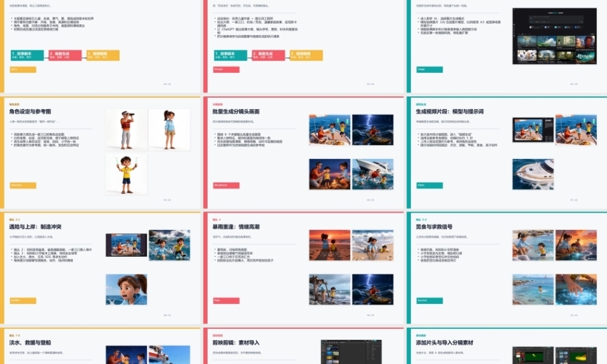Click the white yacht aerial image
The height and width of the screenshot is (364, 607).
[533, 174]
